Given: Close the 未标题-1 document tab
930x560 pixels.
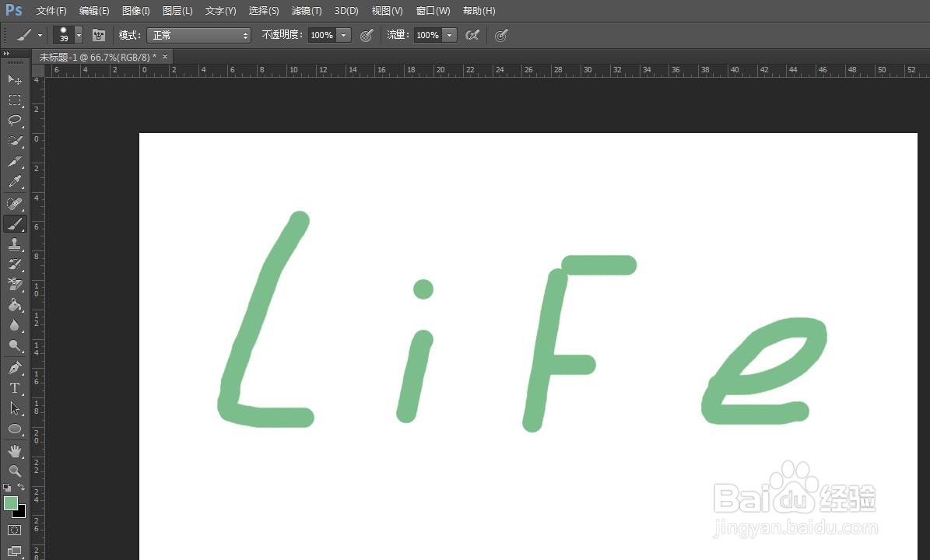Looking at the screenshot, I should click(165, 56).
